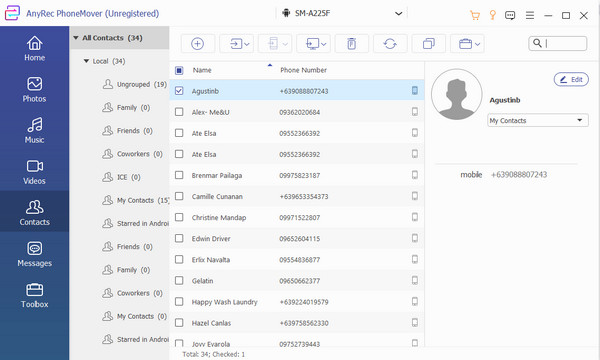Select the Gelatin contact row
This screenshot has width=600, height=360.
tap(297, 280)
